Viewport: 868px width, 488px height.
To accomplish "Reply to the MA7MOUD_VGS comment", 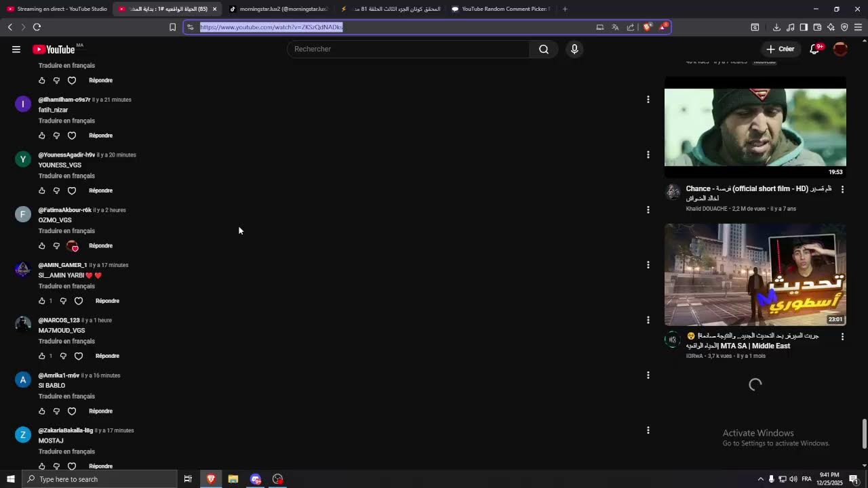I will tap(107, 356).
